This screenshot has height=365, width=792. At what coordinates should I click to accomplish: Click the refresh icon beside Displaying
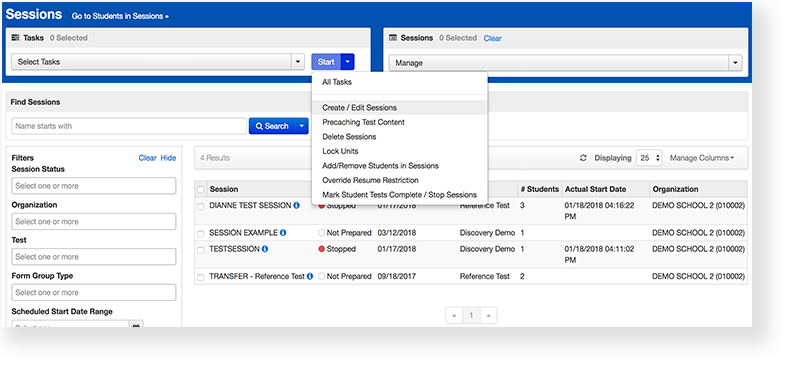tap(583, 158)
